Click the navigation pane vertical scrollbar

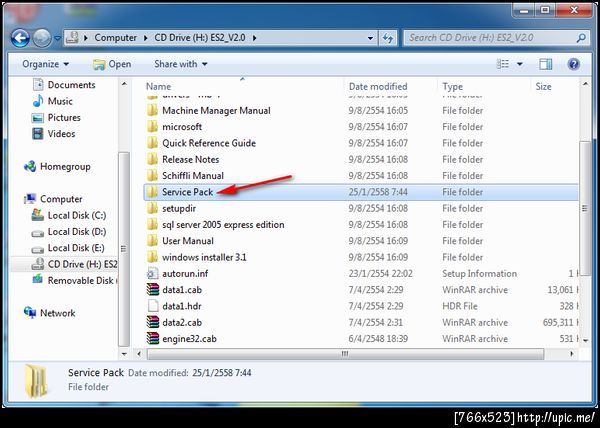(124, 249)
